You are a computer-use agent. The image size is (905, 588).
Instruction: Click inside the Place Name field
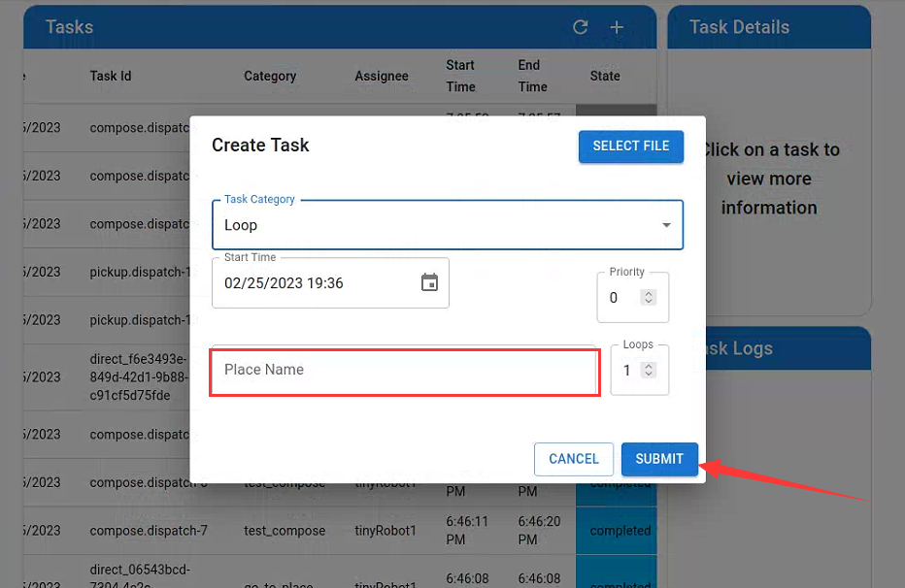click(x=404, y=372)
